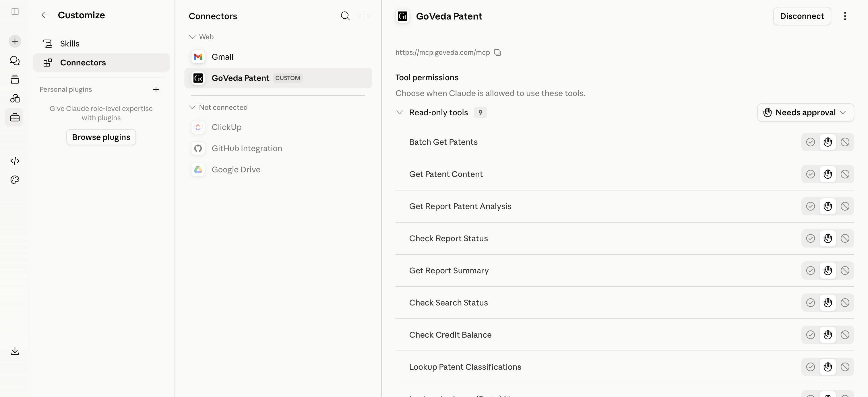Select the Google Drive connector
868x397 pixels.
tap(278, 170)
